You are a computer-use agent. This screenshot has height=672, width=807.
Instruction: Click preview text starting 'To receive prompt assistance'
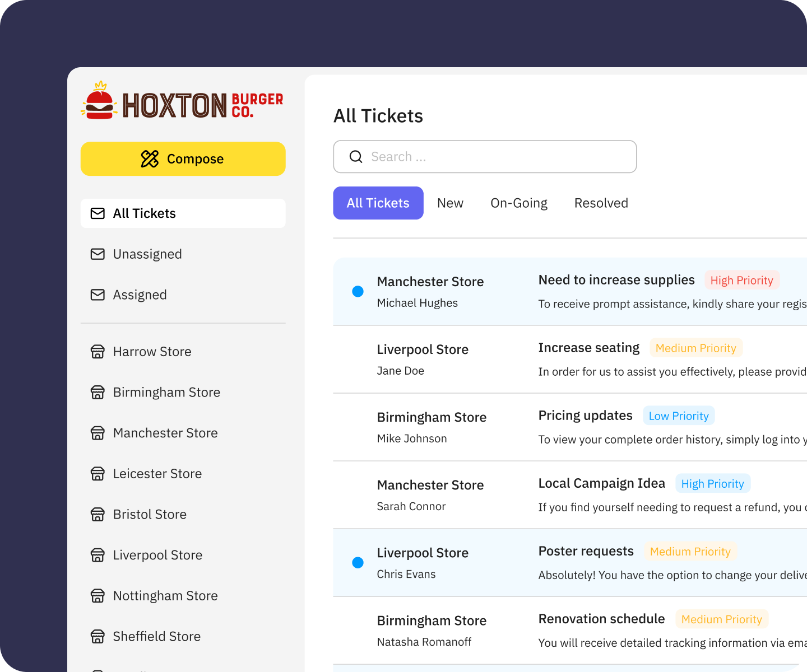(x=672, y=304)
